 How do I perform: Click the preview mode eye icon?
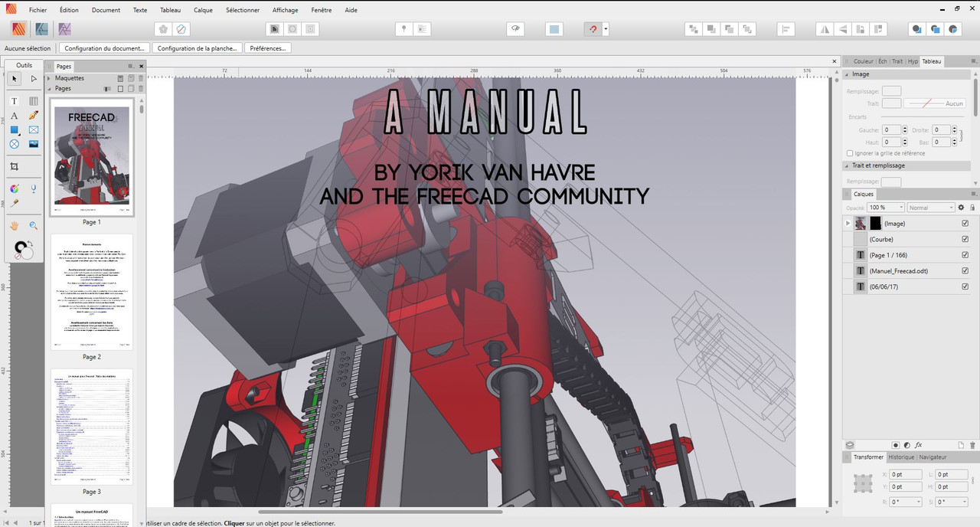point(517,29)
